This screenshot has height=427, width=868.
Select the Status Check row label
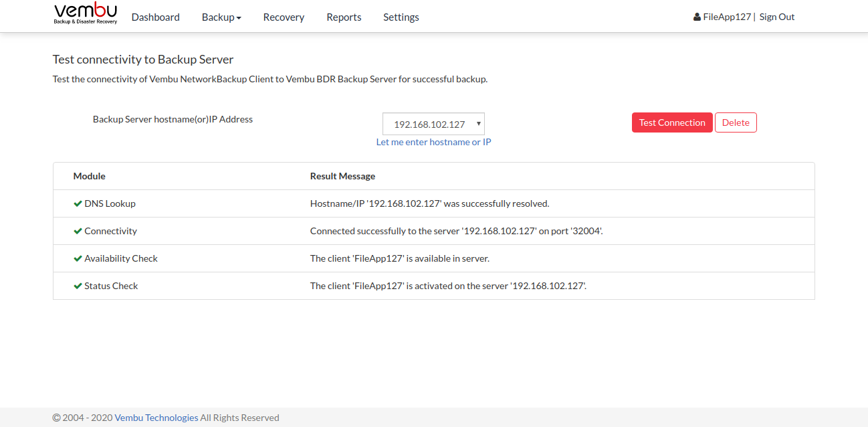coord(111,286)
